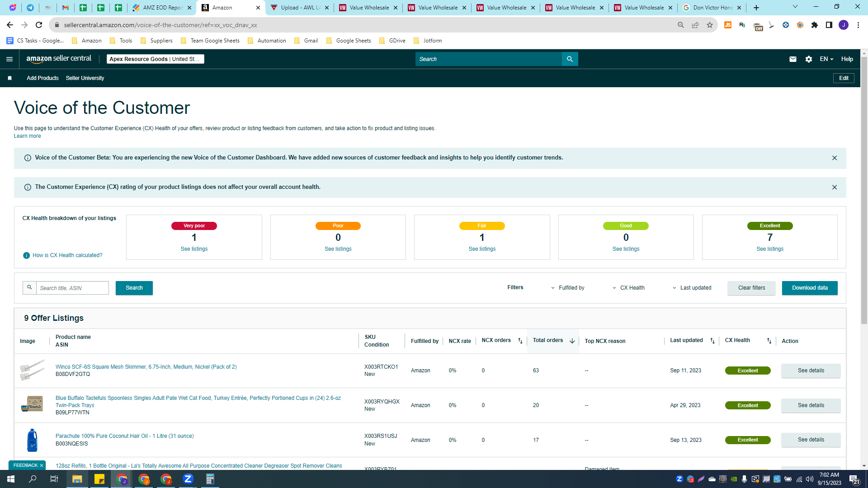Switch to the Don Victor Honey tab
Viewport: 868px width, 488px height.
click(x=712, y=8)
